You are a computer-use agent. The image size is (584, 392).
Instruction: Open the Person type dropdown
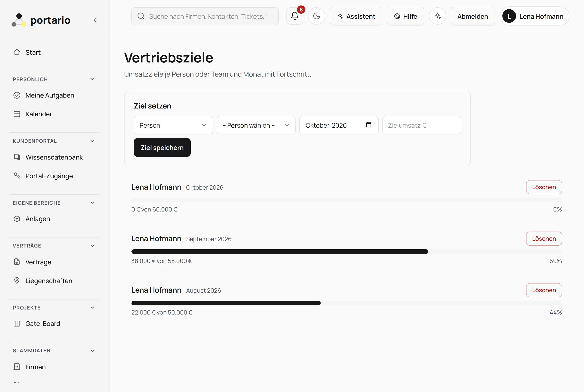(173, 125)
